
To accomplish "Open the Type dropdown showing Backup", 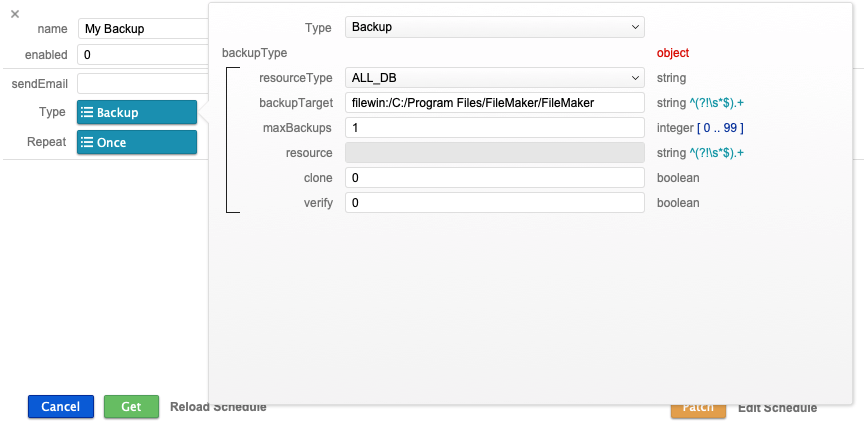I will coord(494,27).
